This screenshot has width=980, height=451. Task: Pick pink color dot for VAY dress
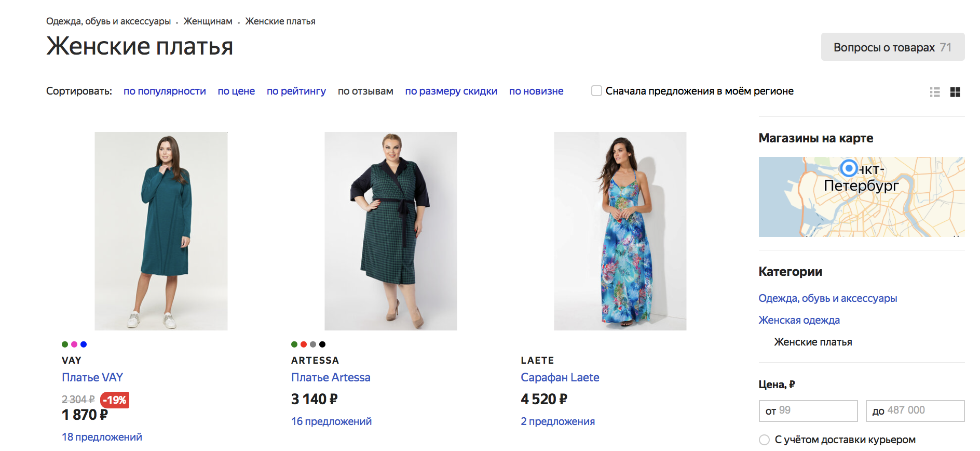point(74,344)
